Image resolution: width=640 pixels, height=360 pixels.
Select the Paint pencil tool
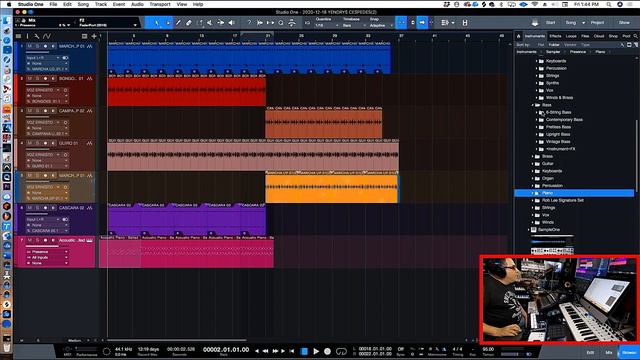tap(178, 23)
